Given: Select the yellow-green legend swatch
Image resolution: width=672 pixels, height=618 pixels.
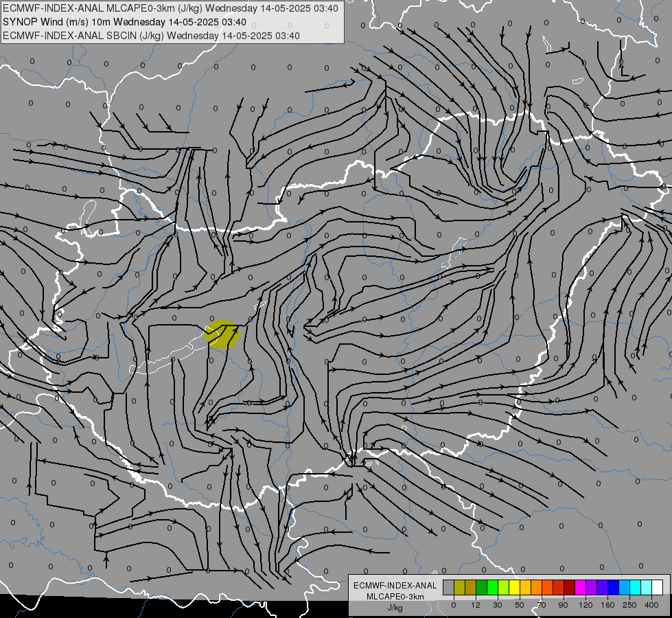Looking at the screenshot, I should (x=504, y=587).
